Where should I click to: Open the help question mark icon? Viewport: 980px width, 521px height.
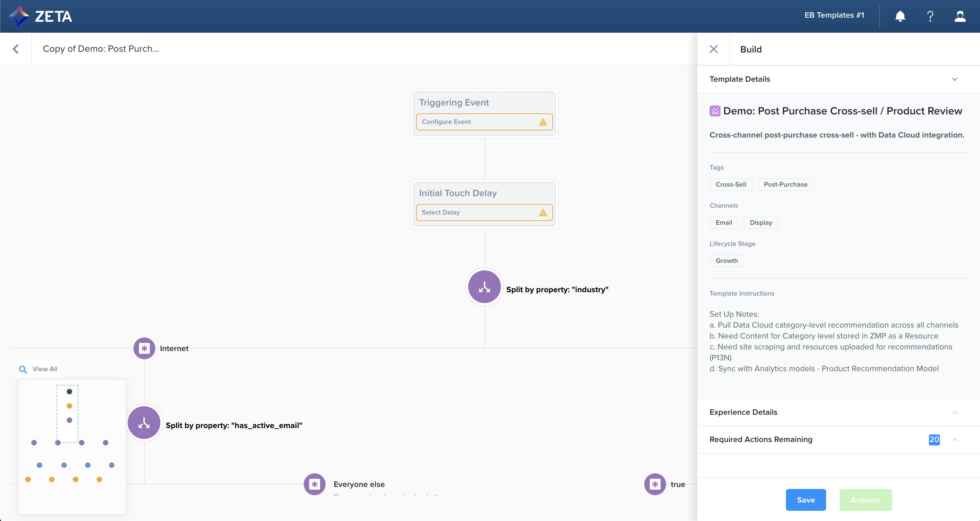pos(930,16)
